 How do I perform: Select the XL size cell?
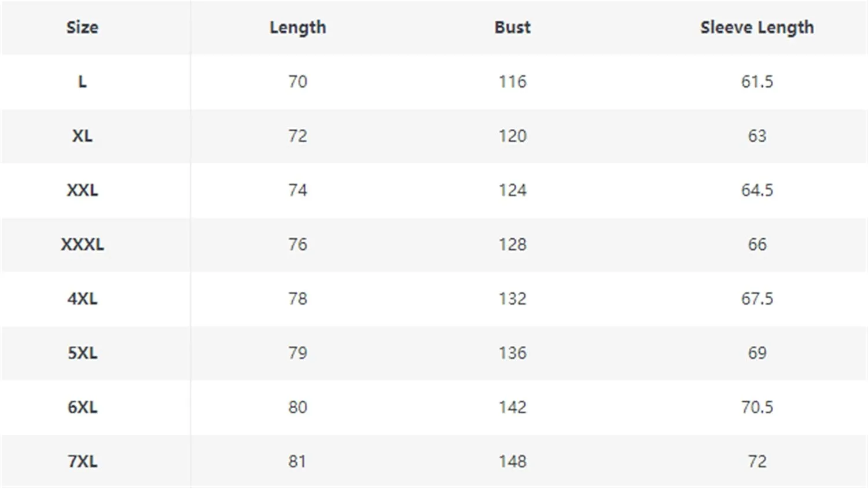click(x=82, y=136)
